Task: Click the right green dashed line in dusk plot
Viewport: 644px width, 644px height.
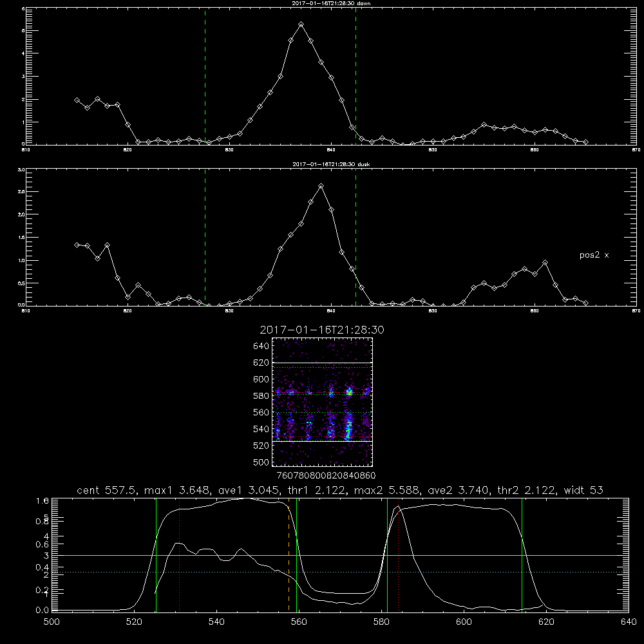Action: click(355, 237)
